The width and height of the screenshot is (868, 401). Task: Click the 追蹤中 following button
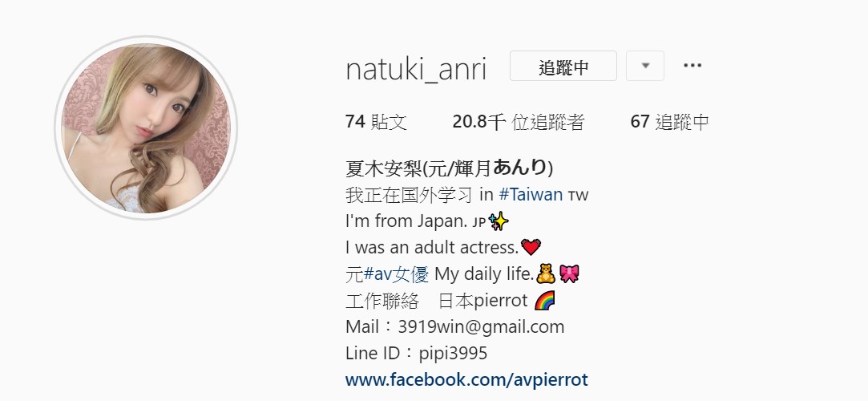(563, 66)
